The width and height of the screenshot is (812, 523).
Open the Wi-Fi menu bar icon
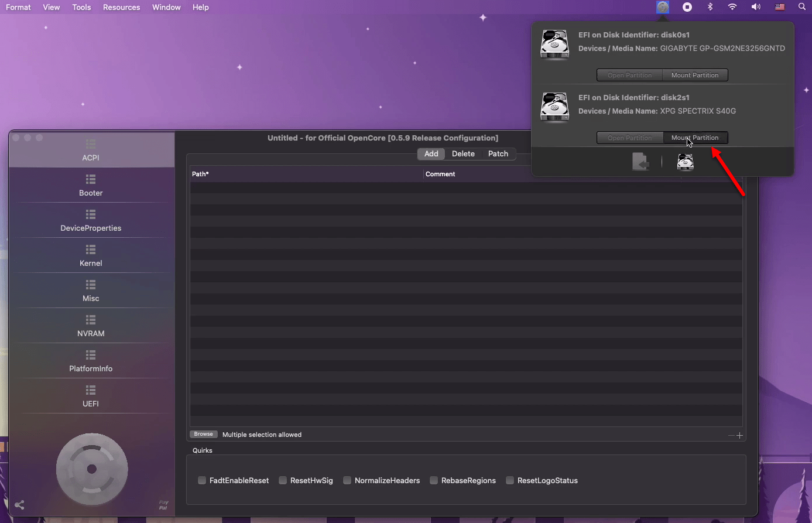pyautogui.click(x=732, y=7)
